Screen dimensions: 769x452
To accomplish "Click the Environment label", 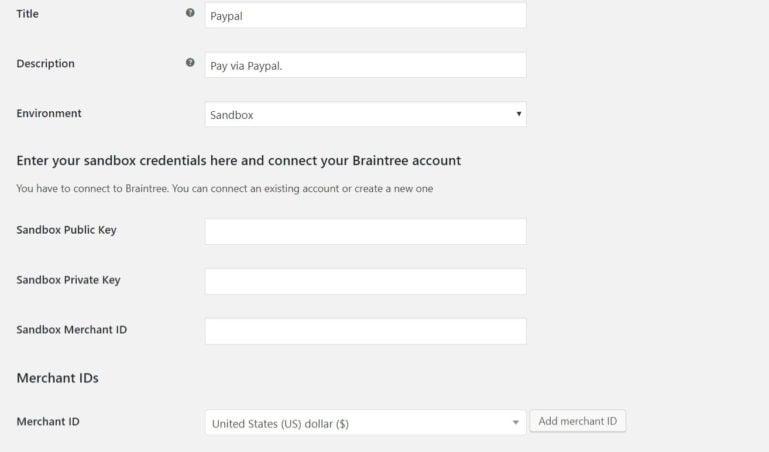I will tap(49, 113).
